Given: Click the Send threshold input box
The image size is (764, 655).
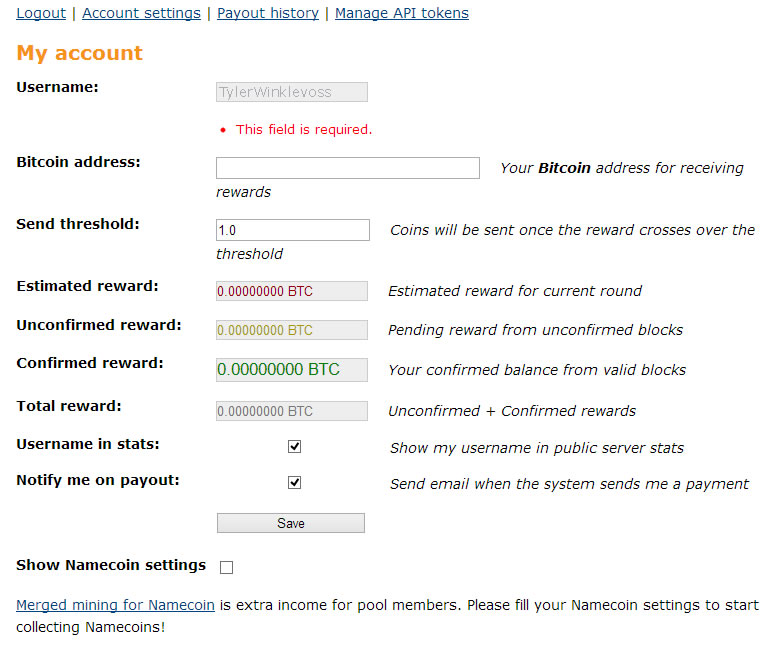Looking at the screenshot, I should [293, 230].
